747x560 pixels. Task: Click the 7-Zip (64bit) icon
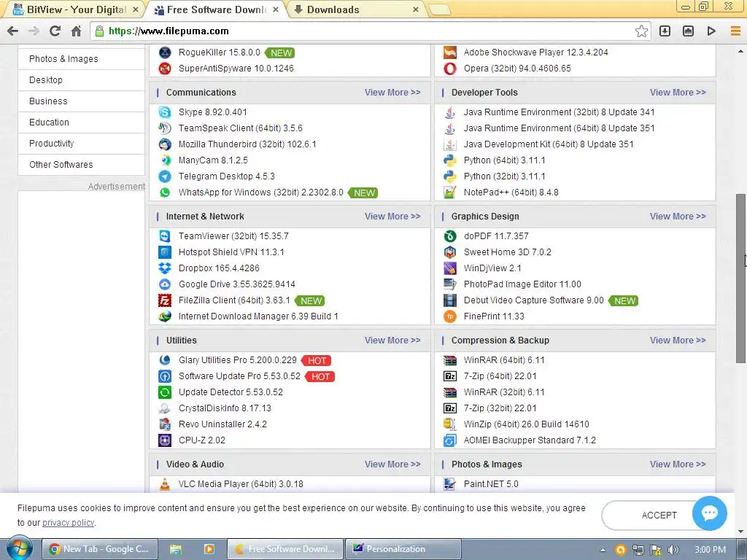[449, 376]
